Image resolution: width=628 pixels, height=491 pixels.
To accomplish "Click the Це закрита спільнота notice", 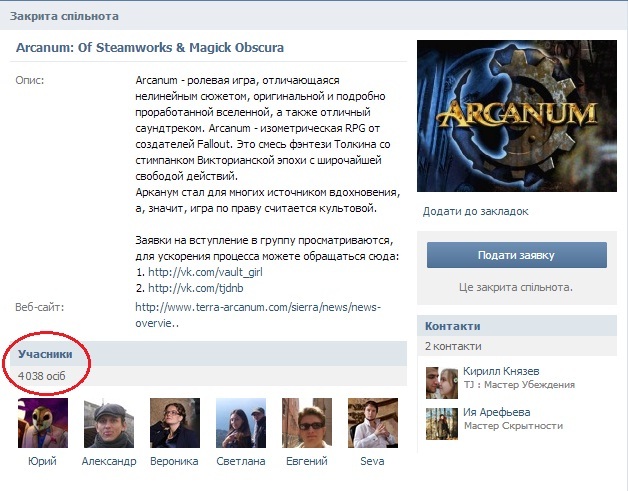I will pyautogui.click(x=516, y=287).
